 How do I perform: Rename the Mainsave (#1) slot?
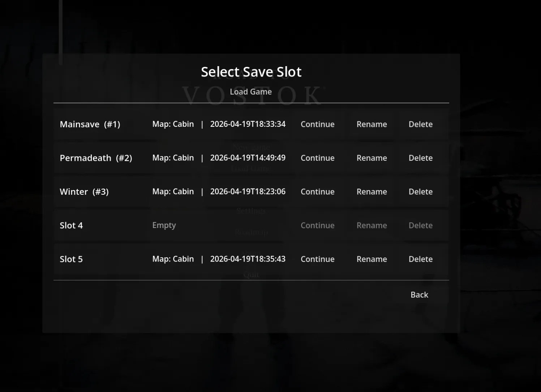372,124
